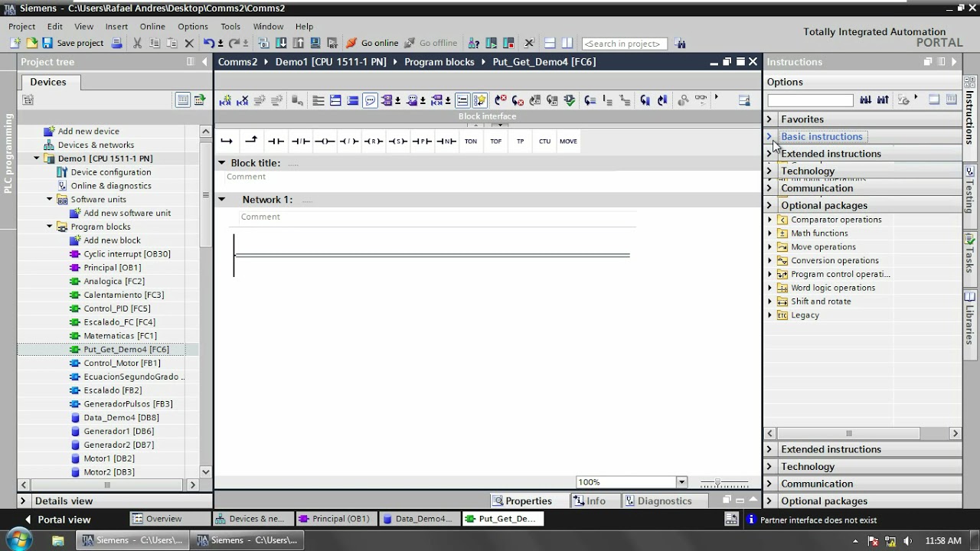The height and width of the screenshot is (551, 980).
Task: Select Principal [OB1] block
Action: [113, 268]
